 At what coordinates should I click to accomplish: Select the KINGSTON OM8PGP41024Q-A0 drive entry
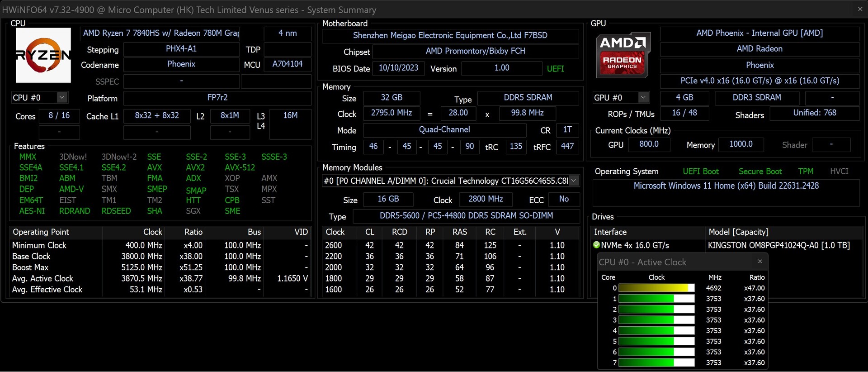778,245
